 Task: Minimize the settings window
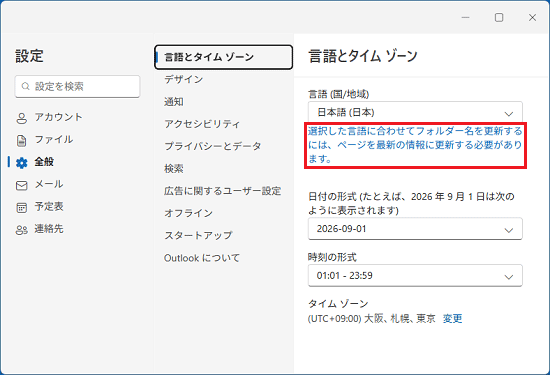click(x=465, y=18)
